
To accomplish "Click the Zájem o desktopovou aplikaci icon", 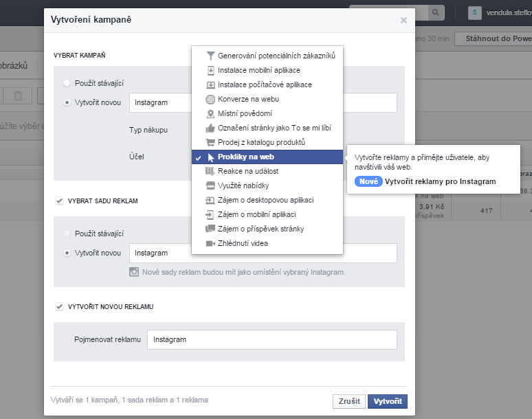I will point(210,200).
